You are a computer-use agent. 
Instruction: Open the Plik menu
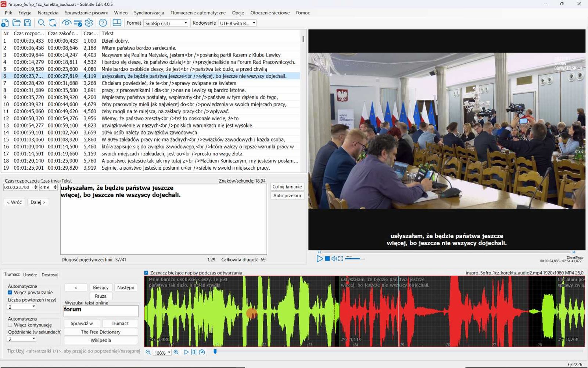pos(8,13)
